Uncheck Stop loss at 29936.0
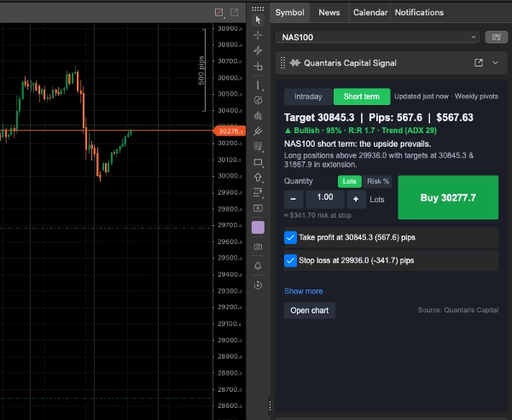The height and width of the screenshot is (420, 512). tap(290, 260)
